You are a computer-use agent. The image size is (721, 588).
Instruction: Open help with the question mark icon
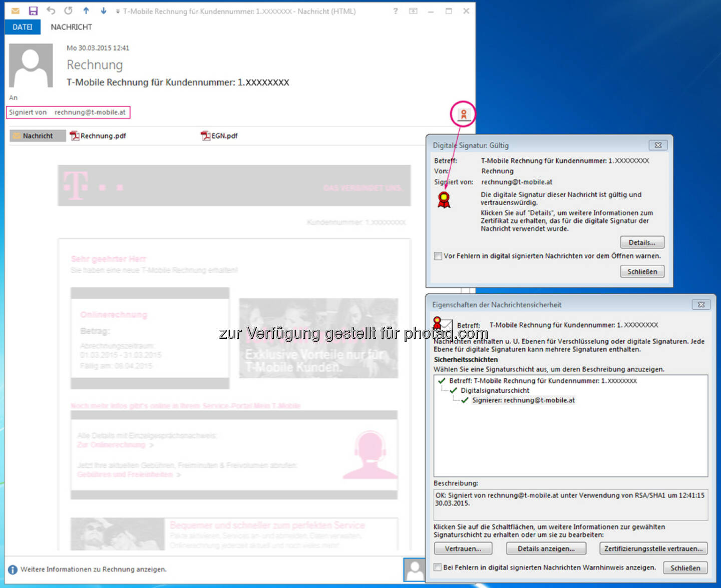pyautogui.click(x=396, y=11)
